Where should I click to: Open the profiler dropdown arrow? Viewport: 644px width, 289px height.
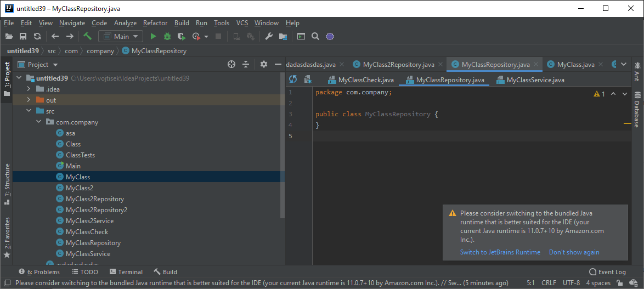(206, 37)
